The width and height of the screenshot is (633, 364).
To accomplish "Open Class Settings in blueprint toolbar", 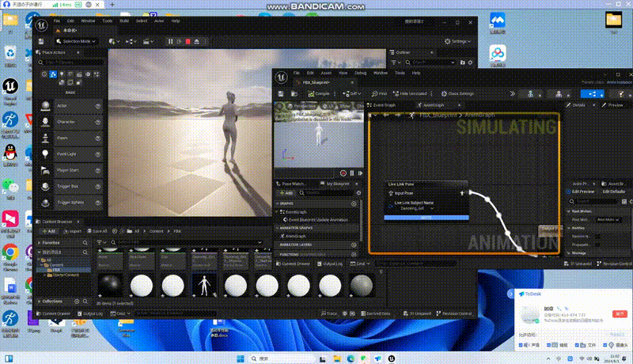I will pyautogui.click(x=457, y=93).
